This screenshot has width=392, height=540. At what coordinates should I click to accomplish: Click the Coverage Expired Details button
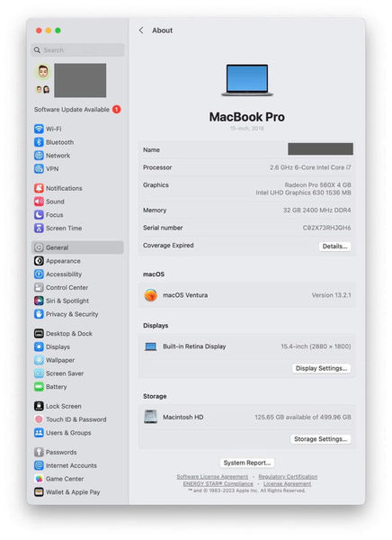[334, 247]
